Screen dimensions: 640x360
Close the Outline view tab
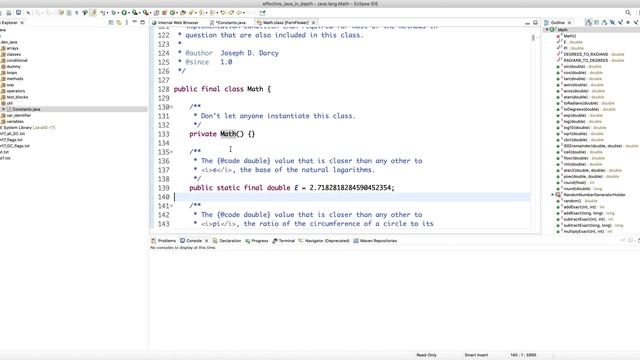[x=569, y=23]
